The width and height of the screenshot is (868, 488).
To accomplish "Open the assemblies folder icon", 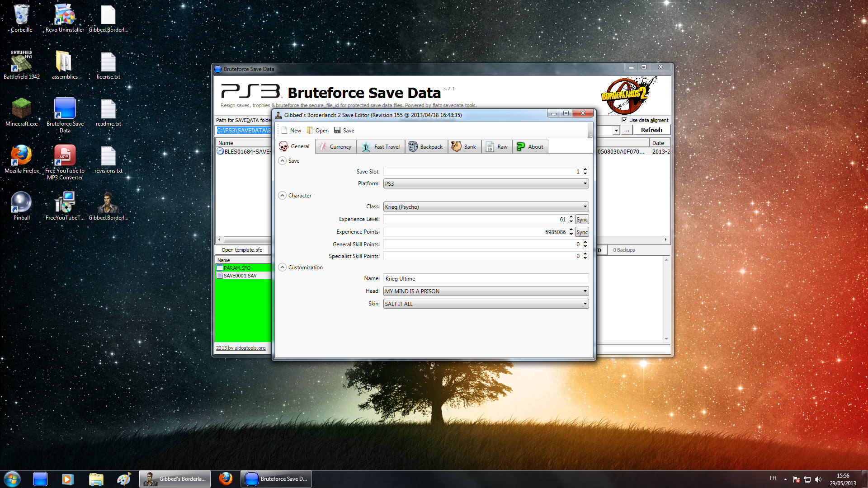I will coord(65,65).
